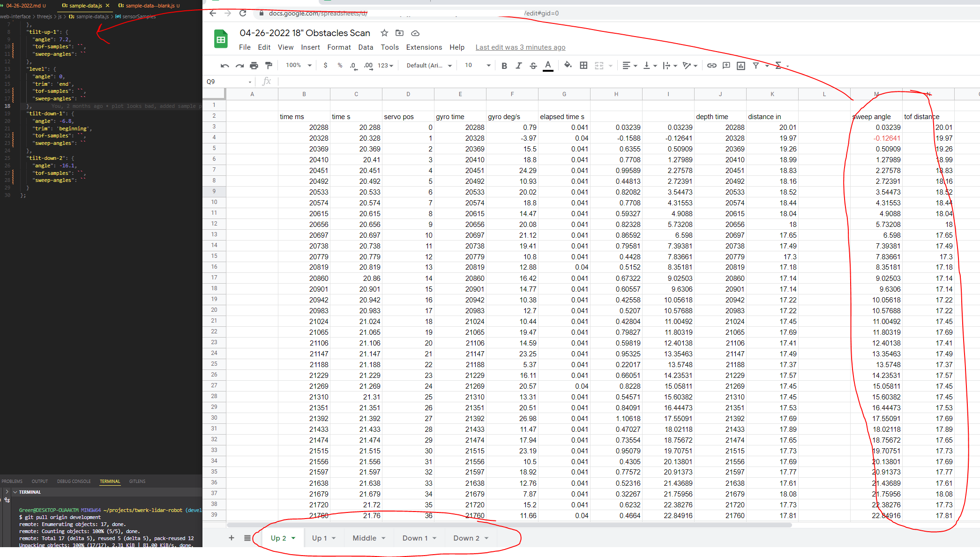Star the spreadsheet with the star icon
Viewport: 980px width, 557px height.
click(x=384, y=33)
